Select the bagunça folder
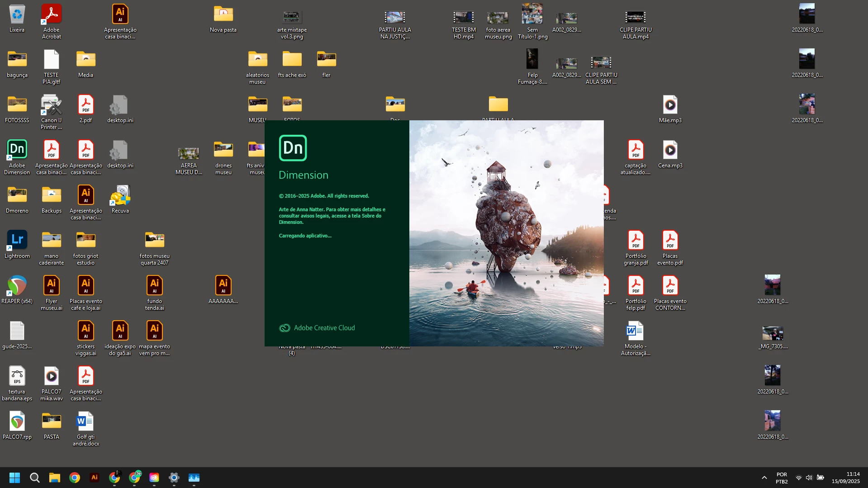The height and width of the screenshot is (488, 868). (17, 64)
